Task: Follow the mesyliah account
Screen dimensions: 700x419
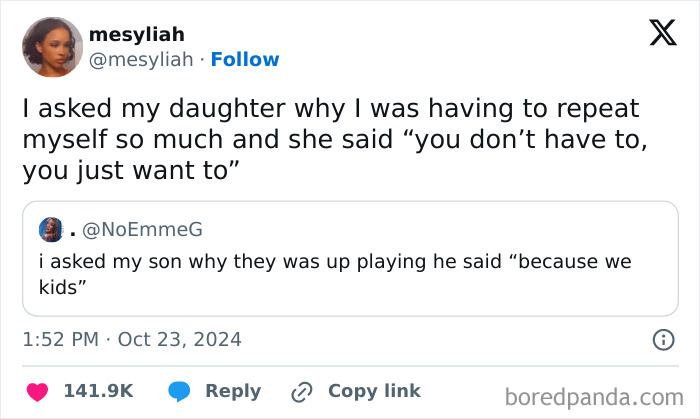Action: 245,59
